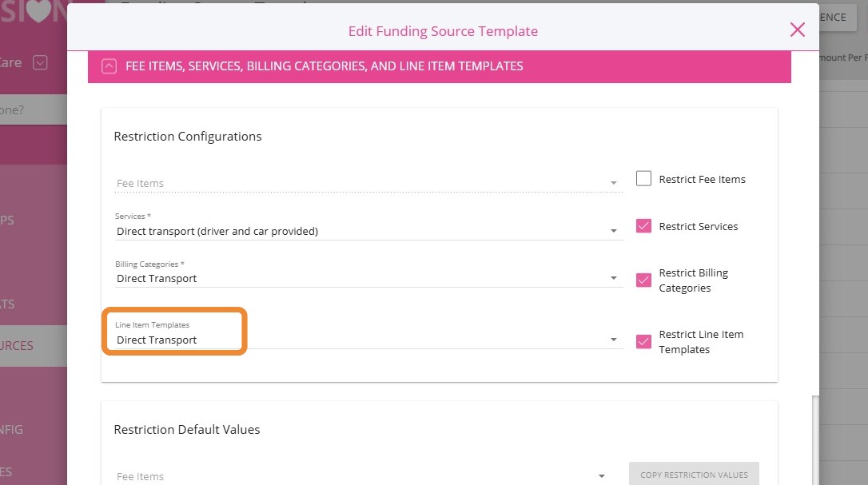Collapse the Fee Items, Services section chevron
Viewport: 868px width, 485px height.
(109, 66)
